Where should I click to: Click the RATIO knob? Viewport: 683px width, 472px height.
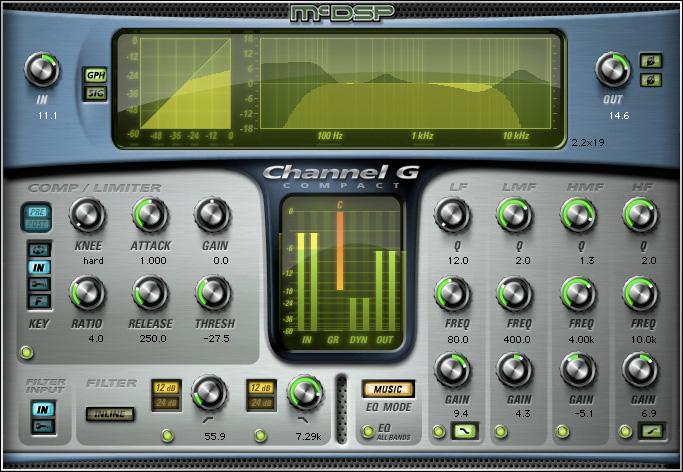click(x=88, y=293)
